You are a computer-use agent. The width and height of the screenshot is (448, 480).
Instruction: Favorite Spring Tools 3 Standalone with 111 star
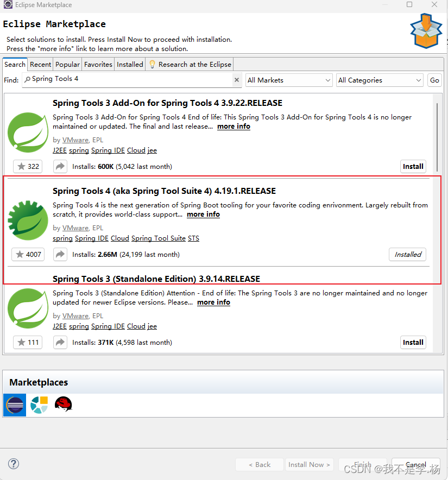click(x=28, y=342)
